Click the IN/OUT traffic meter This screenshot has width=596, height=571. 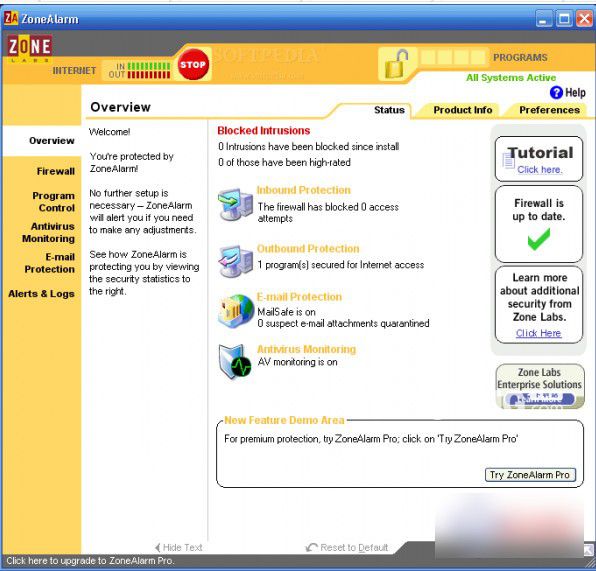tap(139, 70)
